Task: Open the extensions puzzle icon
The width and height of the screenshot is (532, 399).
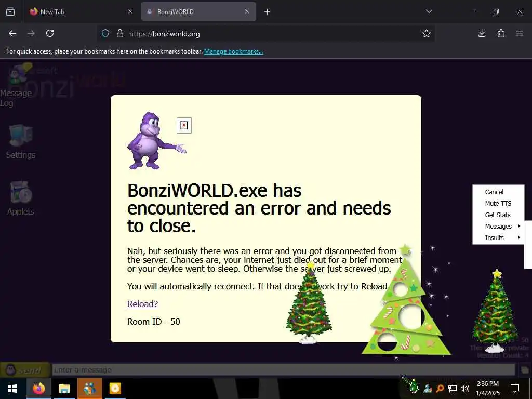Action: click(501, 33)
